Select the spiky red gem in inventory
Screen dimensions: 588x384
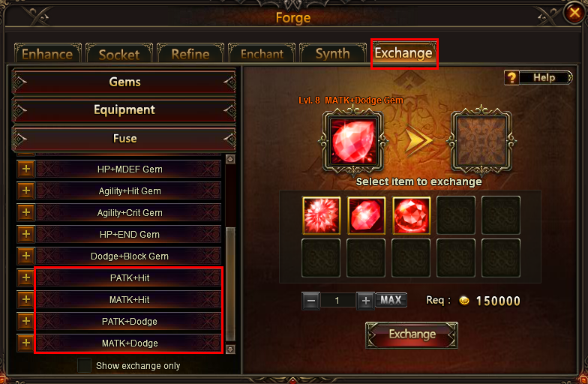click(x=321, y=215)
